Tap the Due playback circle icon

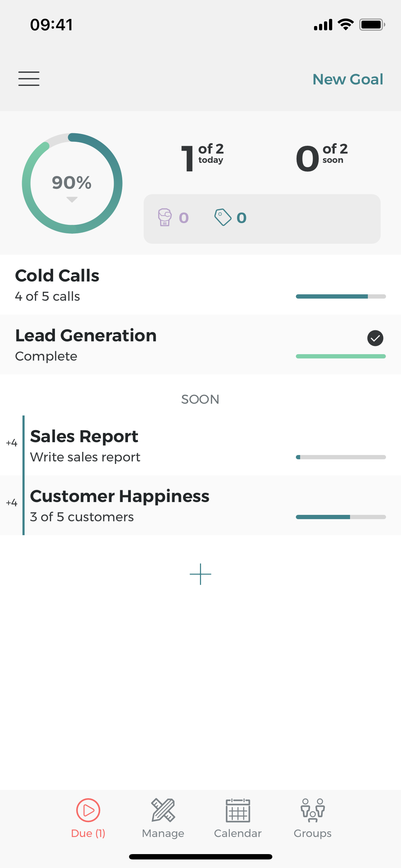click(x=87, y=810)
